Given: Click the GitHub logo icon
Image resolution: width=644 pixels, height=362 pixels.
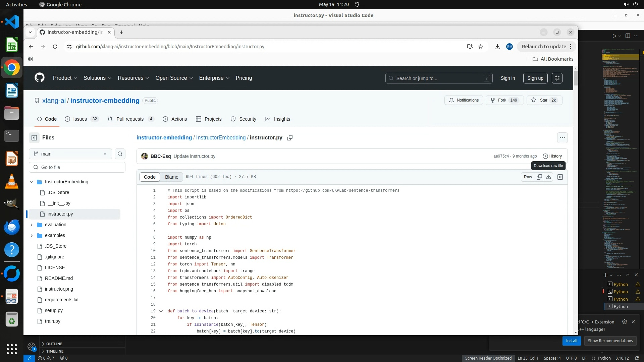Looking at the screenshot, I should 40,78.
